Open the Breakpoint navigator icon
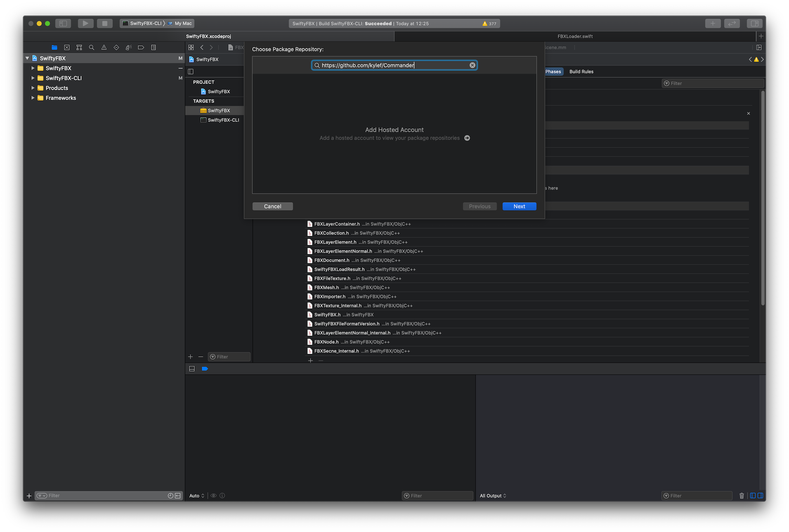The image size is (789, 532). (x=141, y=47)
